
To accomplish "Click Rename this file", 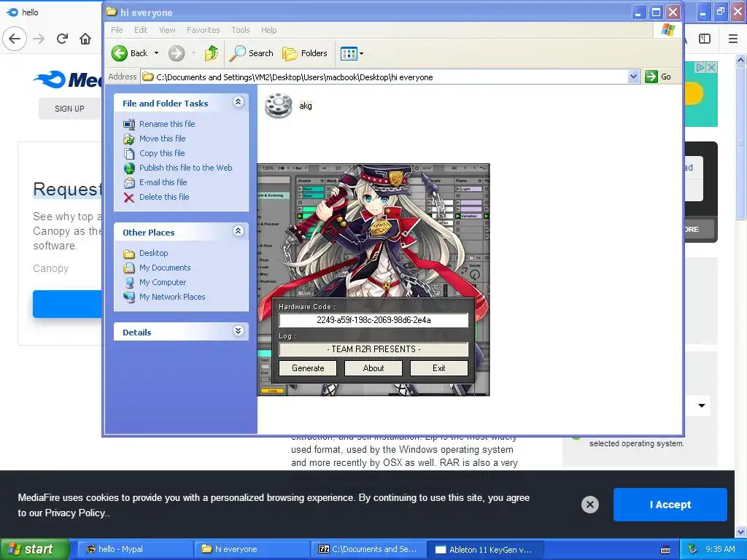I will click(x=167, y=124).
